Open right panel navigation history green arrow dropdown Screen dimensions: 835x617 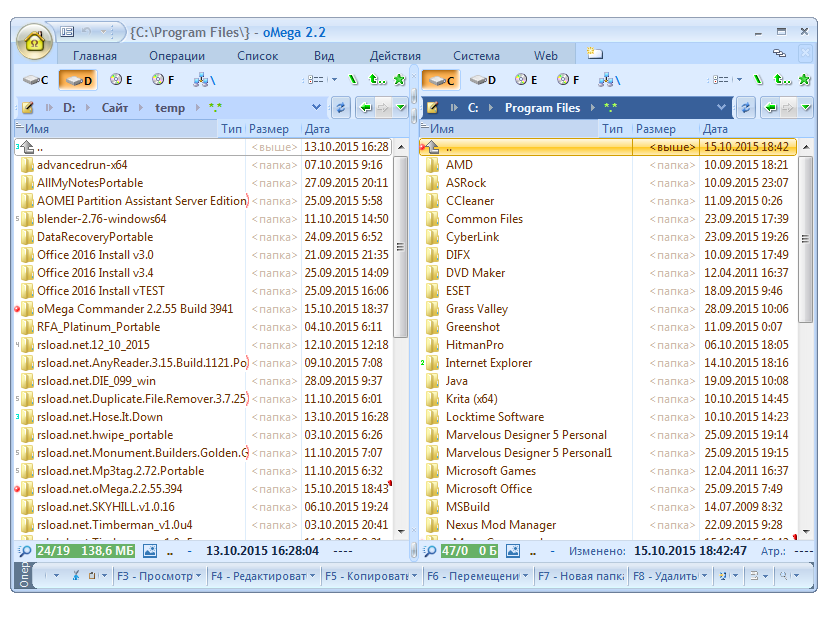coord(806,108)
